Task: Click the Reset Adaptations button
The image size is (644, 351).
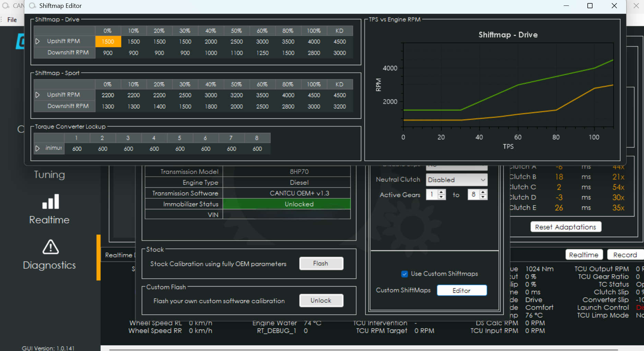Action: [x=565, y=227]
